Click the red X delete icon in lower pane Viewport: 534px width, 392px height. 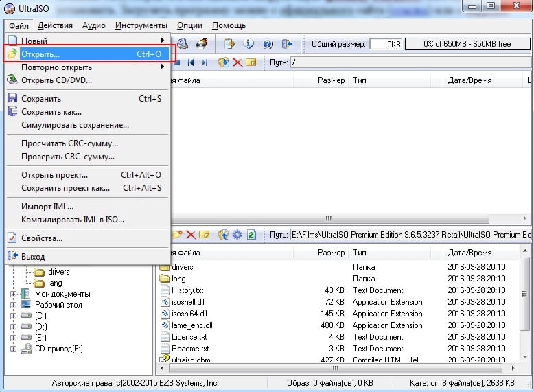coord(191,235)
